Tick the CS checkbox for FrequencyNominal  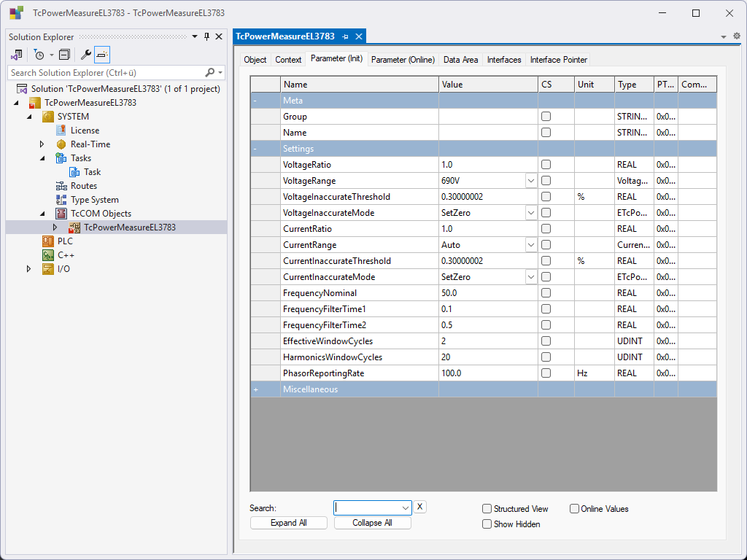click(546, 293)
